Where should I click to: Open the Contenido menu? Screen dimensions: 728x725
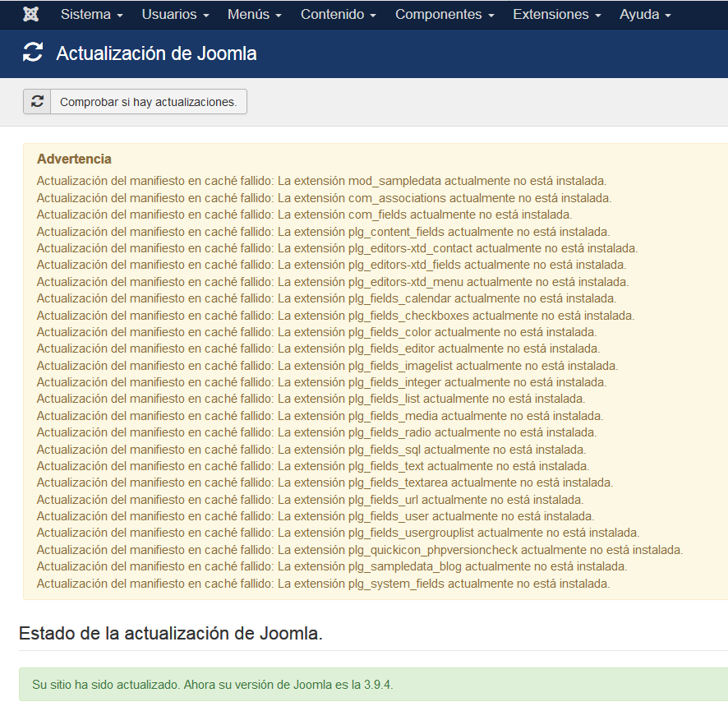(x=338, y=15)
